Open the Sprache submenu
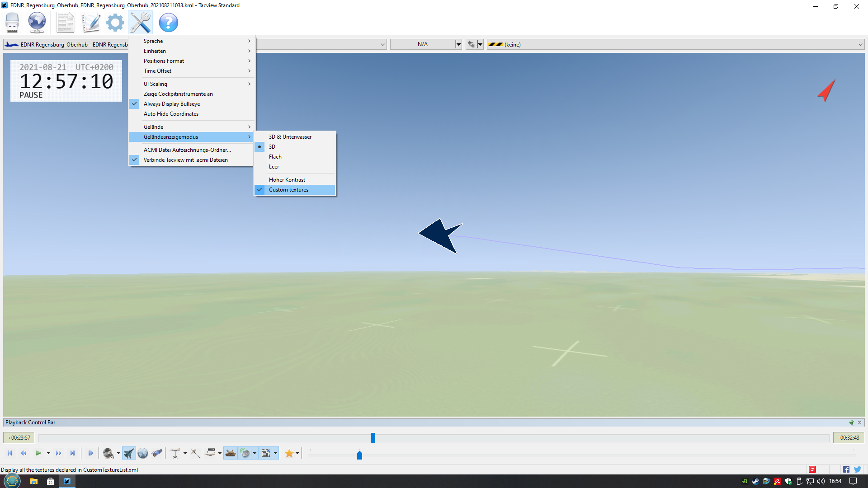Image resolution: width=868 pixels, height=488 pixels. click(192, 41)
